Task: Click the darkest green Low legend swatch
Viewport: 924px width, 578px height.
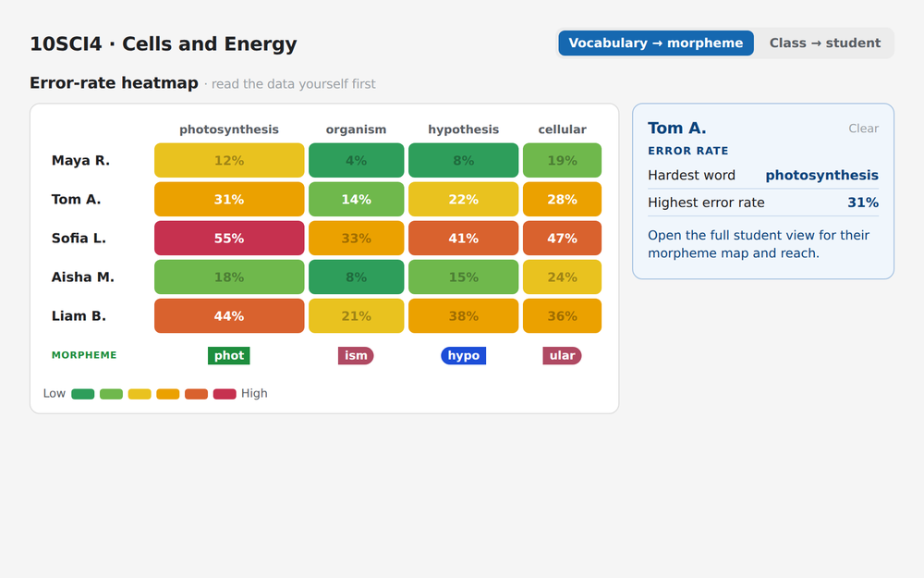Action: (83, 394)
